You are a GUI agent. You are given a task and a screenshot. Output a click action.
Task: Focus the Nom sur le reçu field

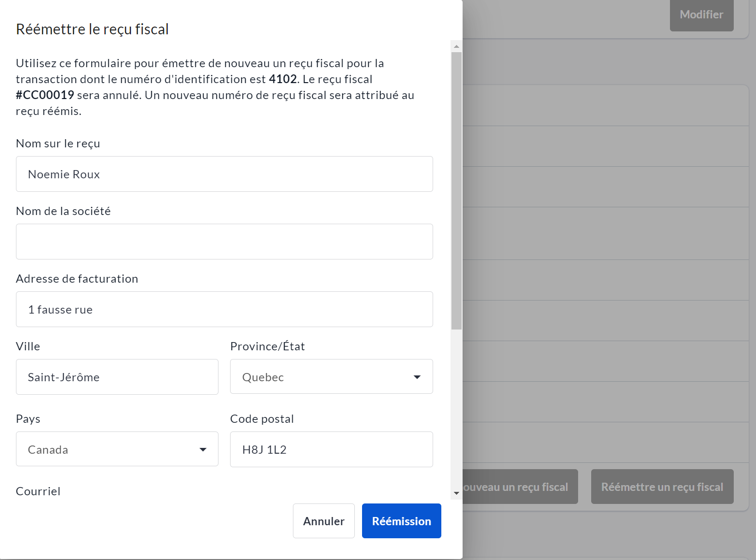coord(224,174)
